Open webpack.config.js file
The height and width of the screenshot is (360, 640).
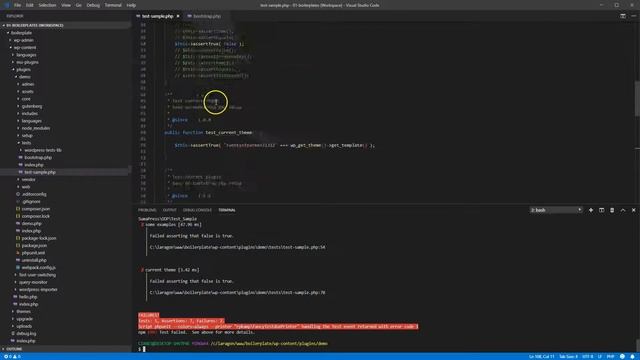pyautogui.click(x=38, y=268)
